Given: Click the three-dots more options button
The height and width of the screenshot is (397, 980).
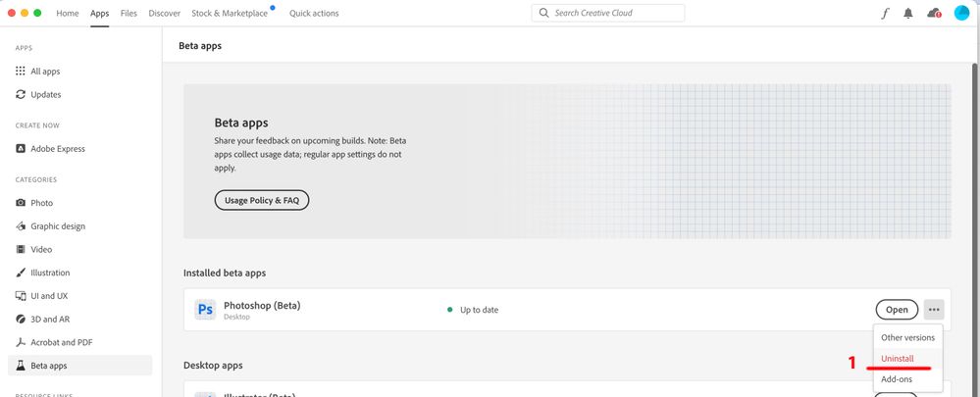Looking at the screenshot, I should (x=934, y=310).
